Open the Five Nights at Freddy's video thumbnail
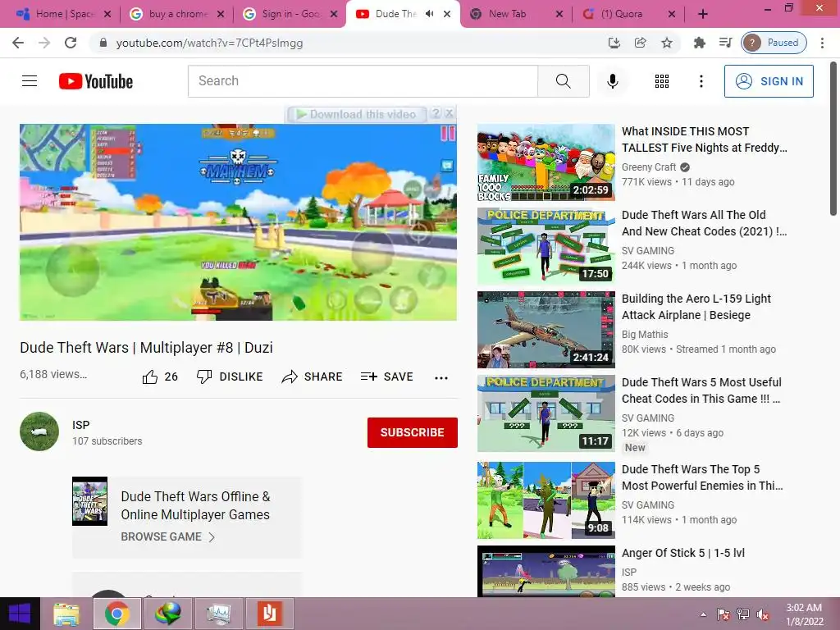Viewport: 840px width, 630px height. 546,162
